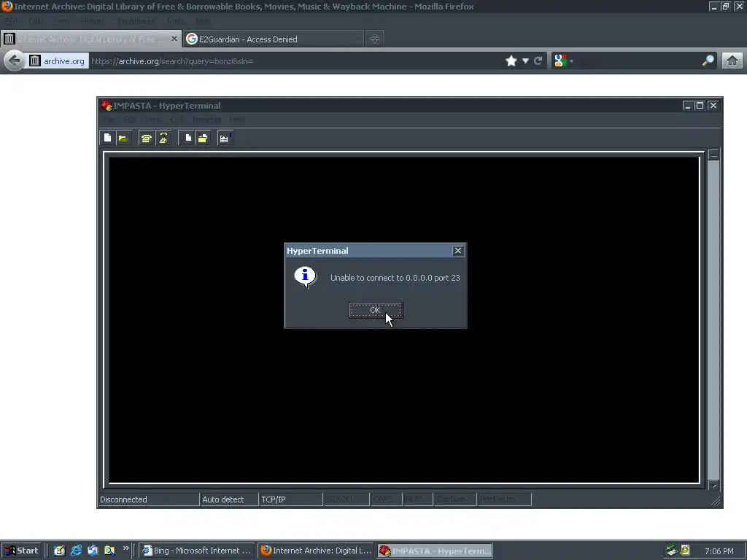Switch to the Internet Archive Firefox tab
Viewport: 747px width, 560px height.
pyautogui.click(x=90, y=39)
